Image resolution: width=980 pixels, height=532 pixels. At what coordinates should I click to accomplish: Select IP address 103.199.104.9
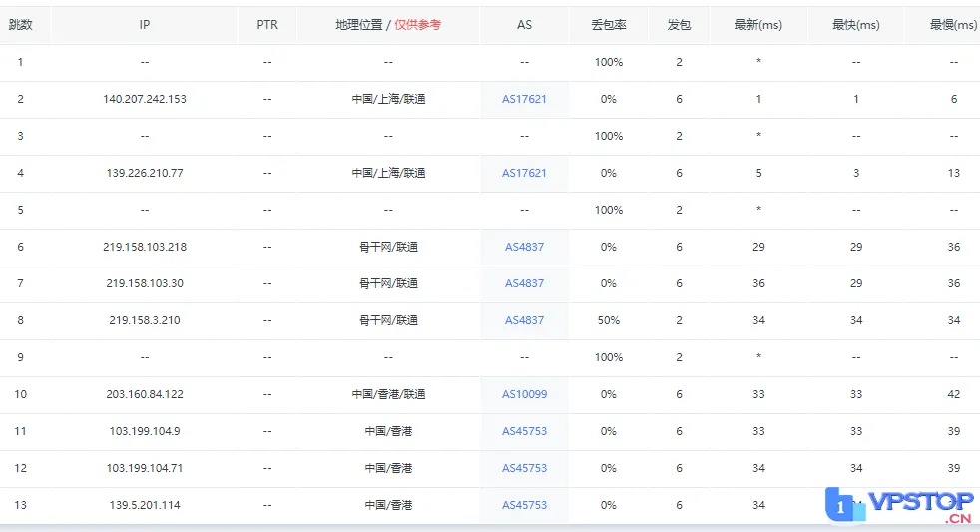click(x=145, y=431)
